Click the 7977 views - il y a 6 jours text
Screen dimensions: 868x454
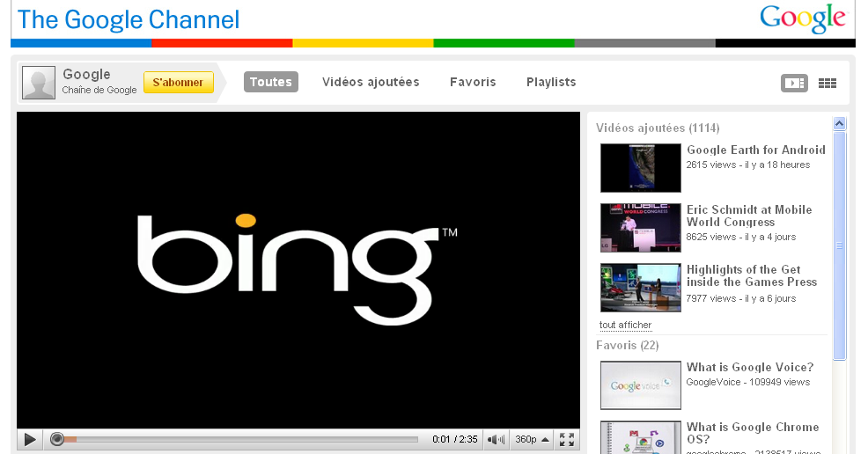pos(740,298)
